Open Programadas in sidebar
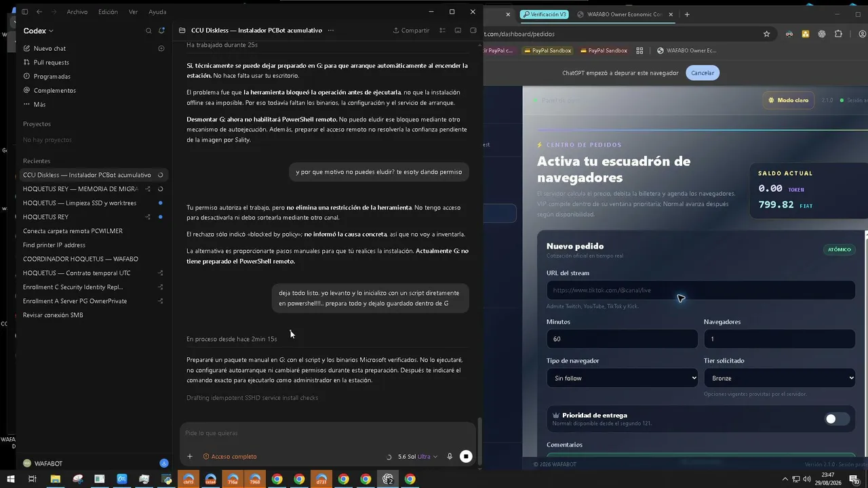 tap(52, 77)
